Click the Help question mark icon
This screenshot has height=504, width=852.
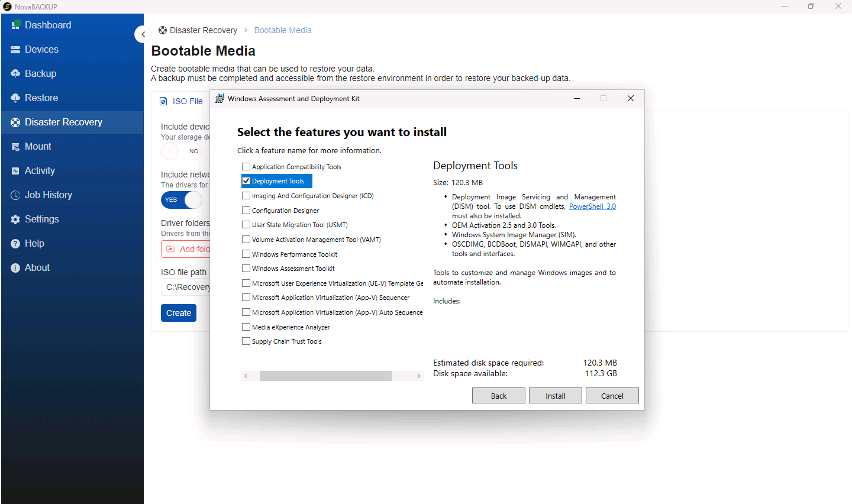(16, 244)
